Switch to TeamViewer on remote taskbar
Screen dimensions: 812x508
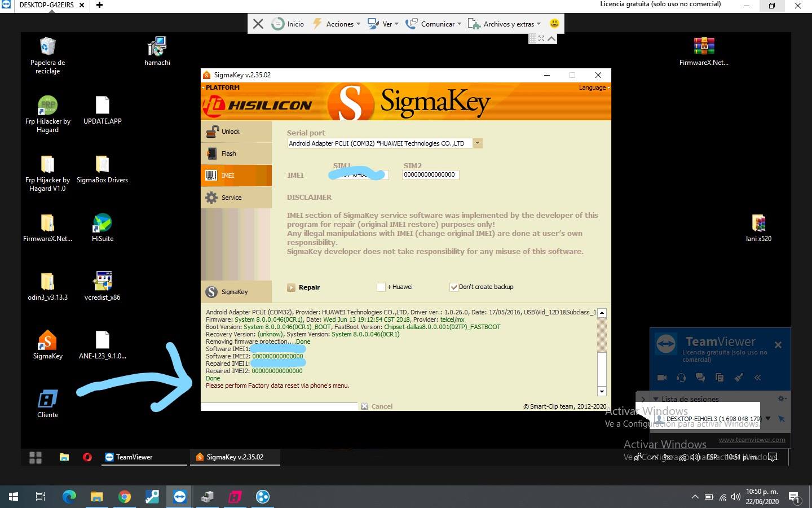(144, 457)
